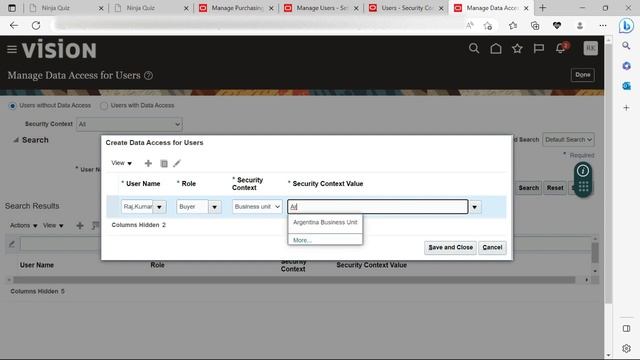Viewport: 640px width, 360px height.
Task: Open the Read aloud icon
Action: (469, 25)
